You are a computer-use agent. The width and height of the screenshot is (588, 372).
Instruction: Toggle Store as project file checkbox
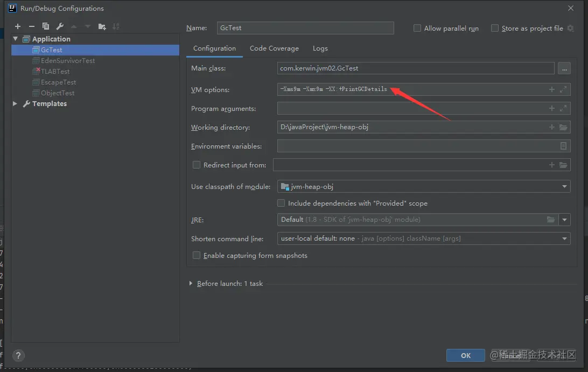(495, 28)
